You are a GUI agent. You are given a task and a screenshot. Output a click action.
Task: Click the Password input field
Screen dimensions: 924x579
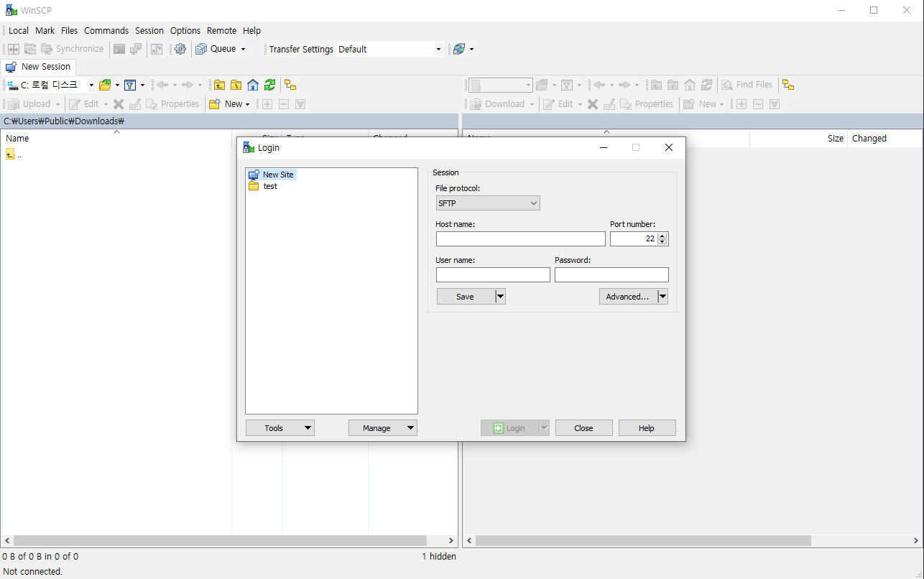[x=611, y=275]
